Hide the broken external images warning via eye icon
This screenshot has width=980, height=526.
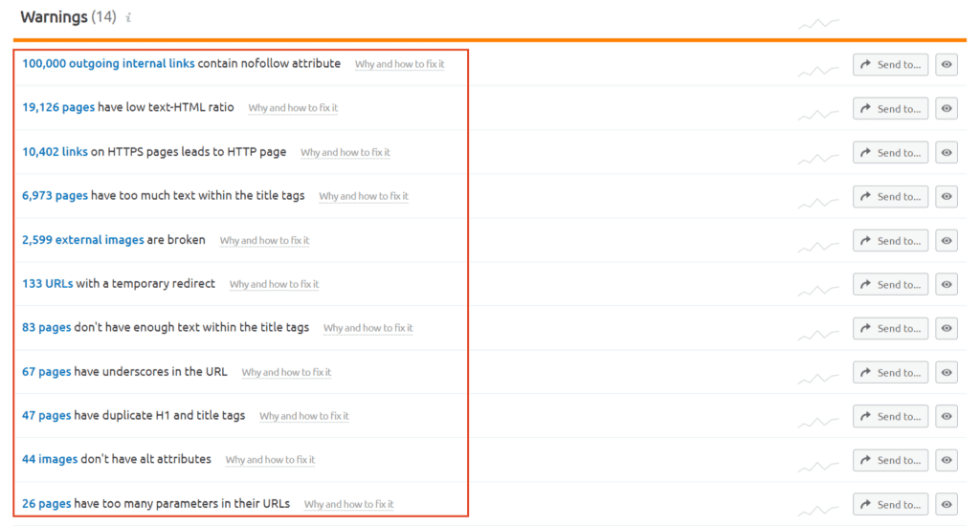coord(947,240)
